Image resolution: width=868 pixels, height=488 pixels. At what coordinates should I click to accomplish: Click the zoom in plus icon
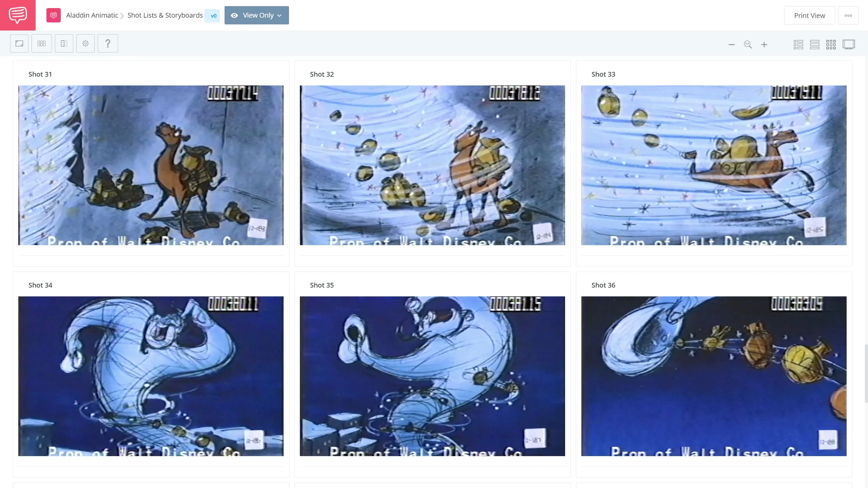tap(764, 44)
